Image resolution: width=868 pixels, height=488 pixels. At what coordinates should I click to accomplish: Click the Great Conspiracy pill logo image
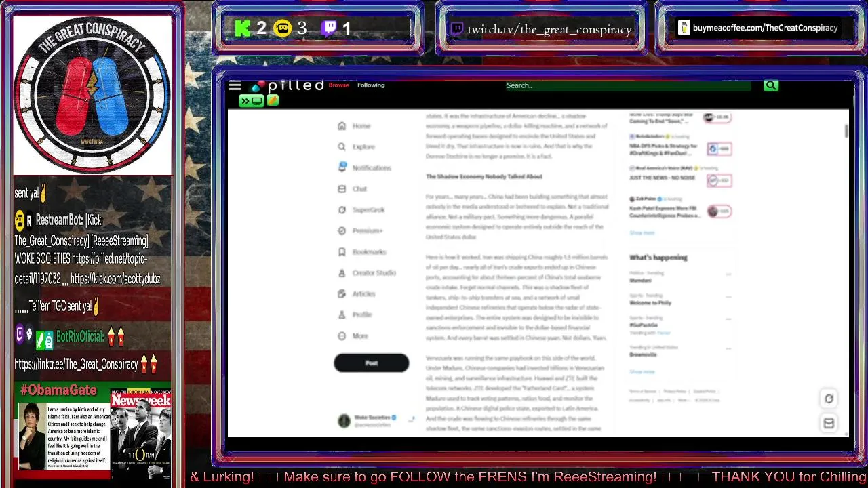92,94
